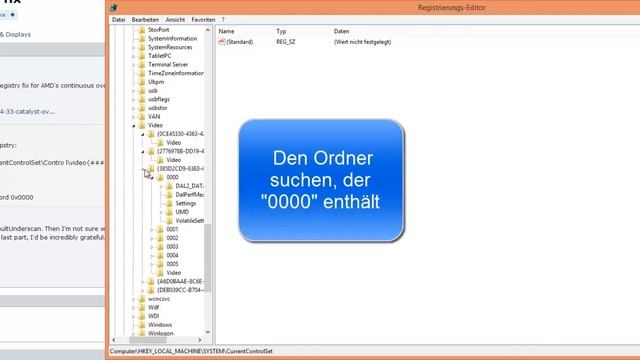
Task: Click the VolatileSett folder icon
Action: pyautogui.click(x=169, y=221)
